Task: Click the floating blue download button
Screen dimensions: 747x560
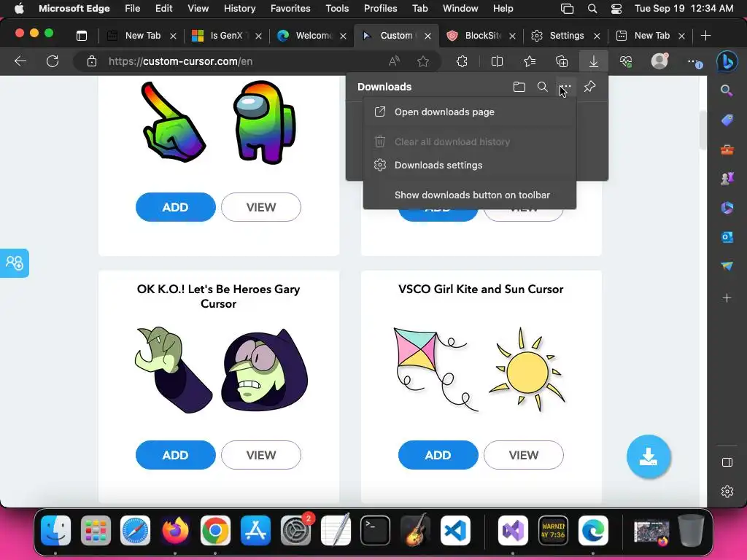Action: (649, 456)
